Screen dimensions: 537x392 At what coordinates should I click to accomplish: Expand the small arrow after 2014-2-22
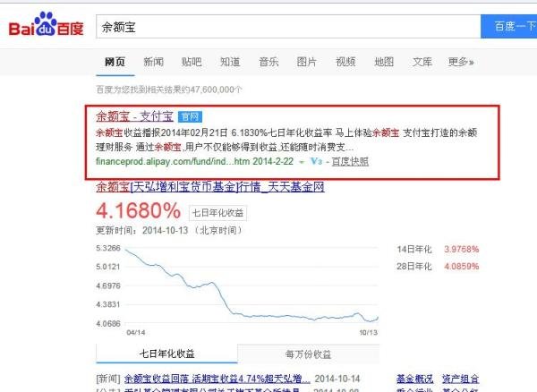pos(302,162)
